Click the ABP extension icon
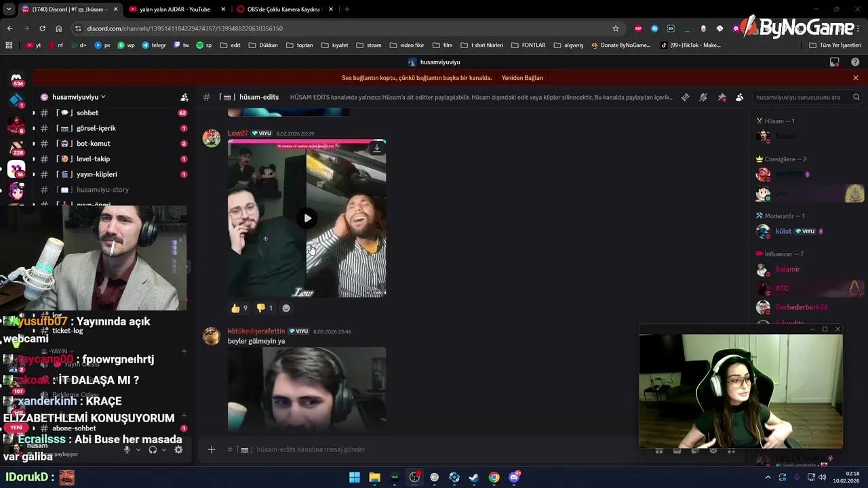 pyautogui.click(x=638, y=28)
